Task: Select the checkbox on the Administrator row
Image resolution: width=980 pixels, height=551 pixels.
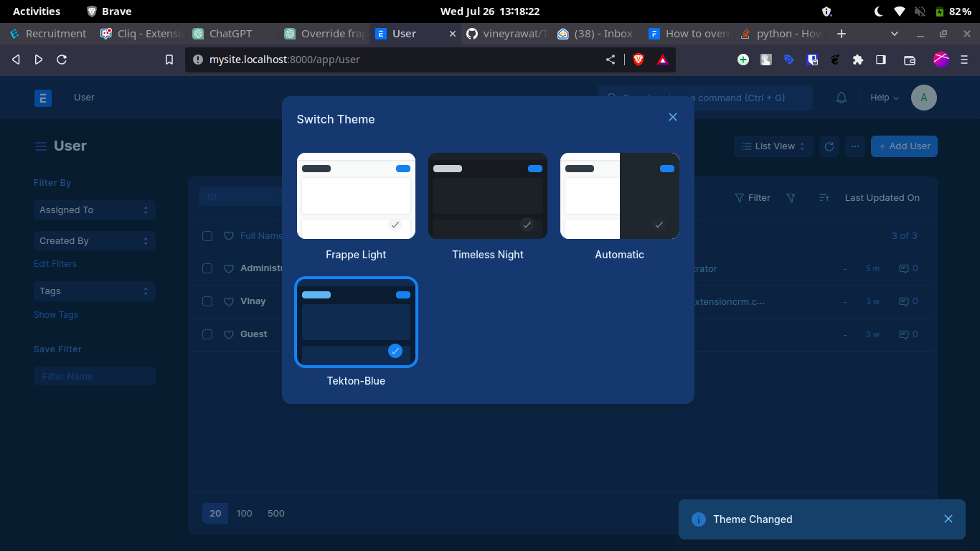Action: [x=207, y=268]
